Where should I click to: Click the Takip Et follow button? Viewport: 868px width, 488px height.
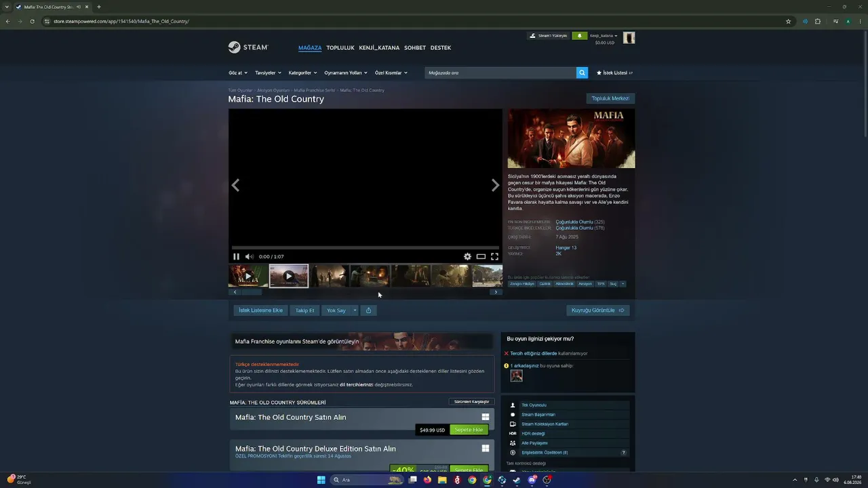304,310
